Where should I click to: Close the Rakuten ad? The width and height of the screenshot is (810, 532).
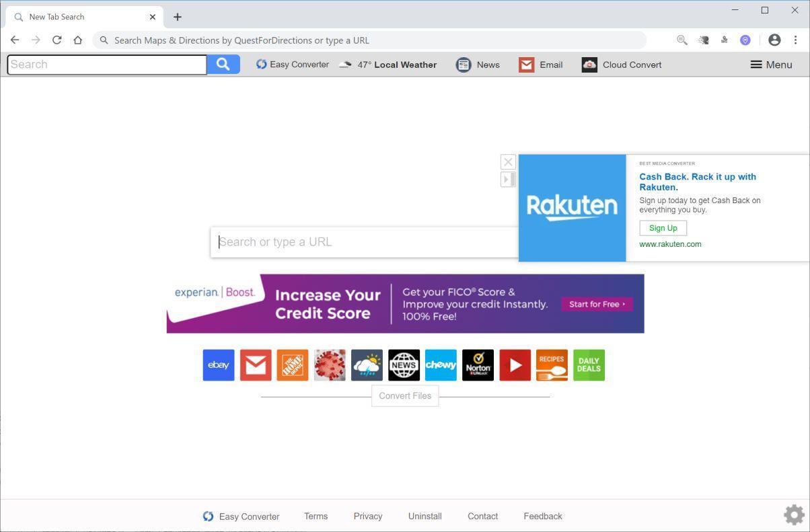pos(508,162)
